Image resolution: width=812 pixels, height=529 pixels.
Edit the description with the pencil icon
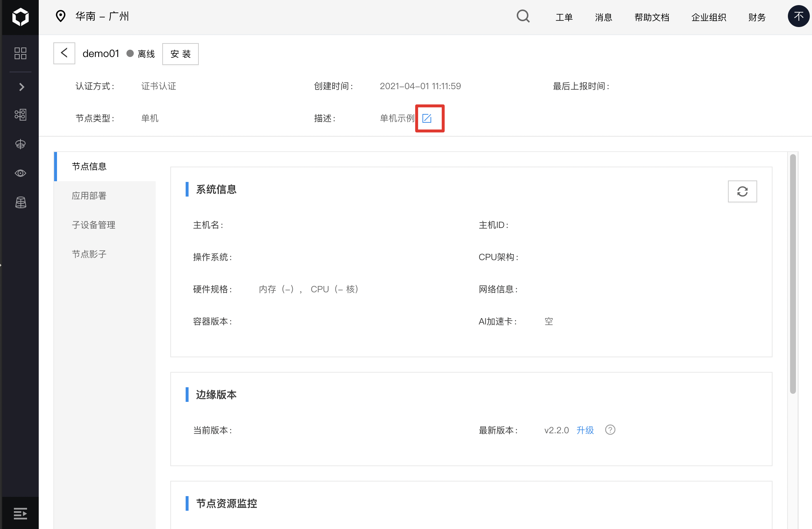427,118
